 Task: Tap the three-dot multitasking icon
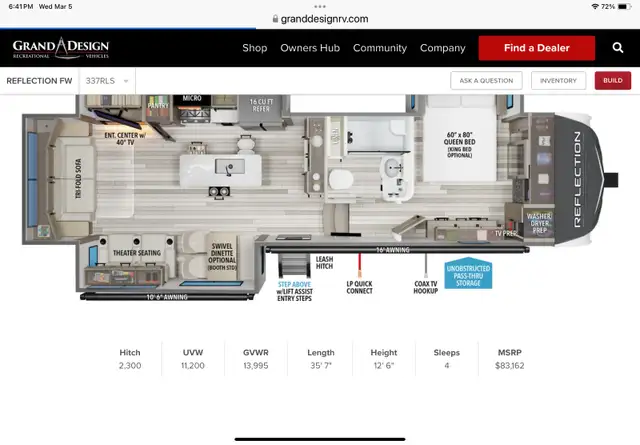point(320,7)
